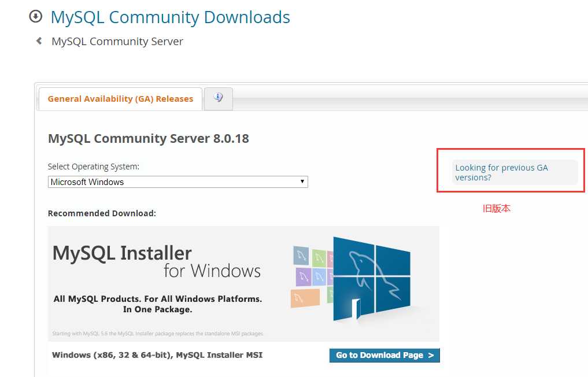Click the MySQL Community Downloads heading
588x377 pixels.
(x=170, y=17)
